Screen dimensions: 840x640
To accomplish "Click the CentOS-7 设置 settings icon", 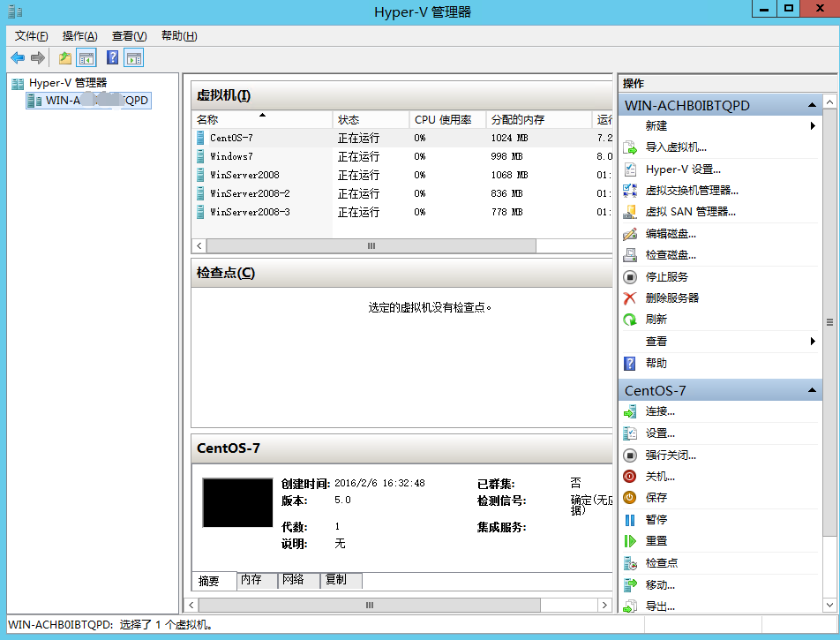I will tap(630, 433).
